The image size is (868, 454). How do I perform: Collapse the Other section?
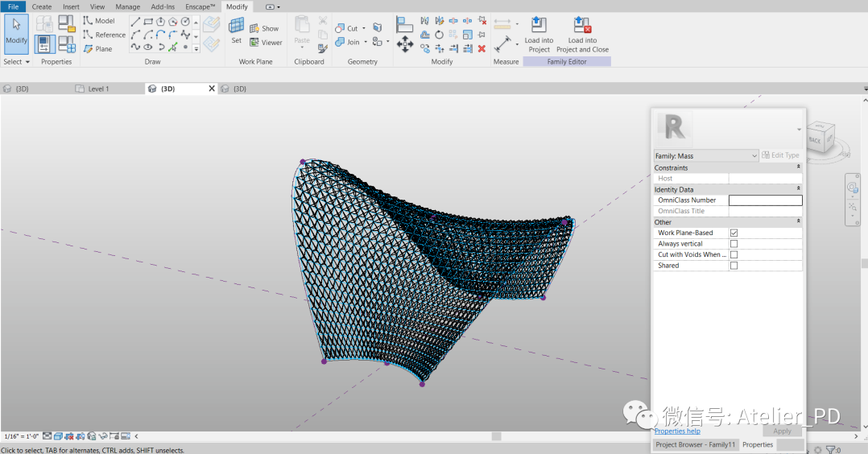(x=798, y=221)
